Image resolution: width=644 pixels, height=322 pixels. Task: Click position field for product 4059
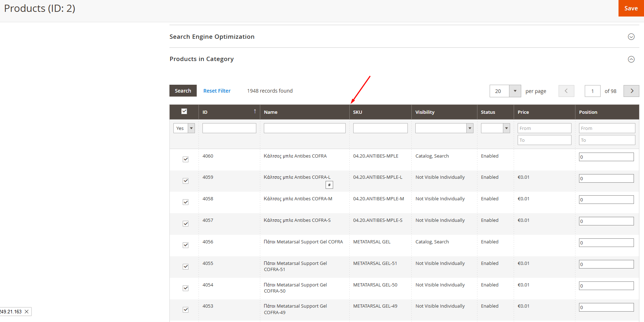pos(606,178)
